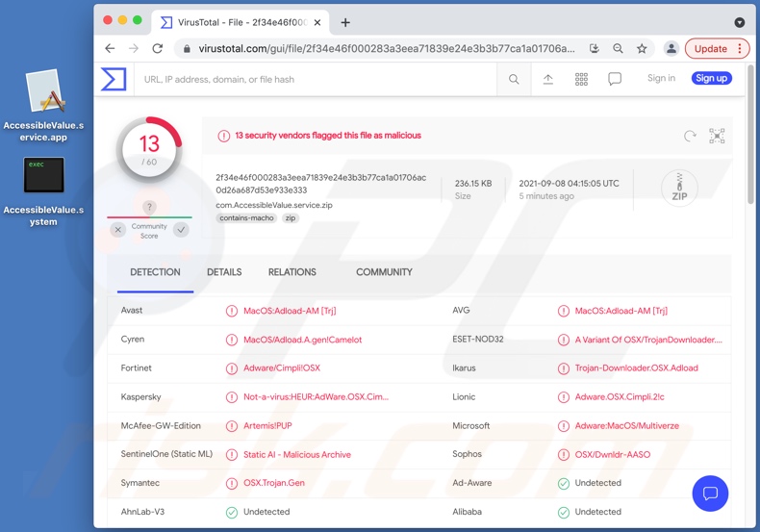Click the URL, IP address, domain search field
Viewport: 760px width, 532px height.
point(317,80)
